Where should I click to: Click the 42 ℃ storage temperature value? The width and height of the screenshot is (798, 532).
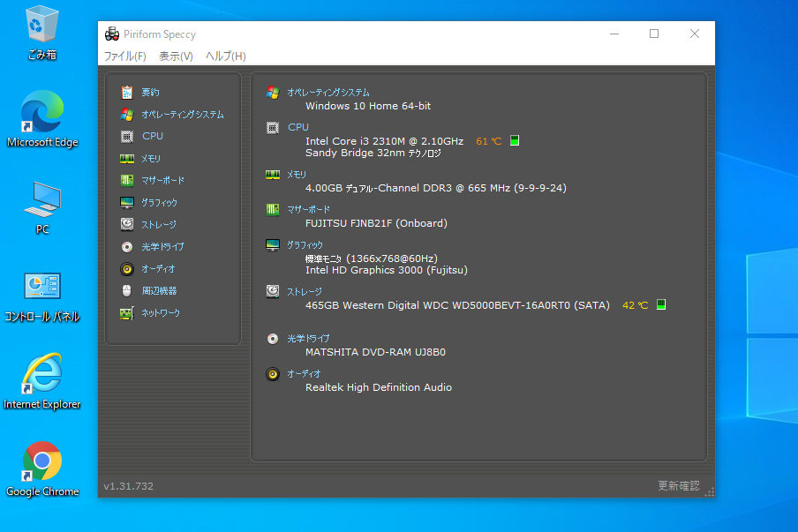tap(636, 305)
